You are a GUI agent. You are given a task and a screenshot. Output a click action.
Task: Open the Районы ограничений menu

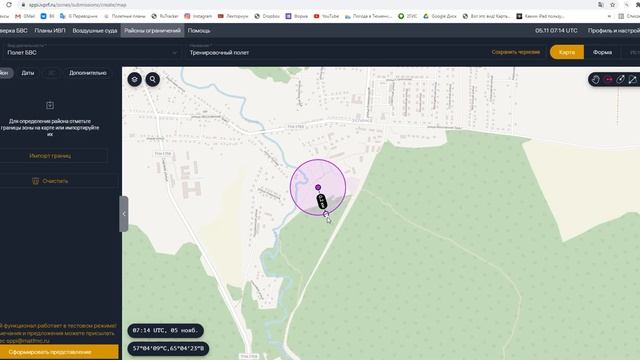[x=152, y=31]
